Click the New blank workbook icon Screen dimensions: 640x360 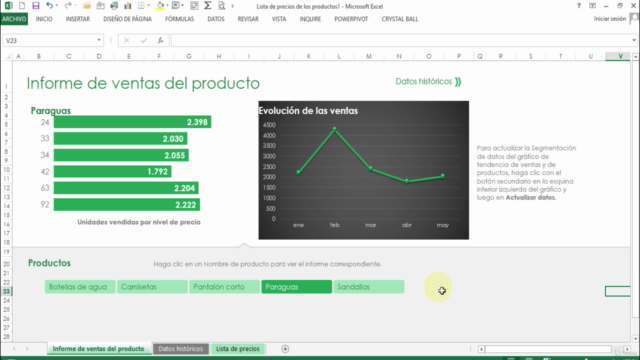click(x=22, y=6)
